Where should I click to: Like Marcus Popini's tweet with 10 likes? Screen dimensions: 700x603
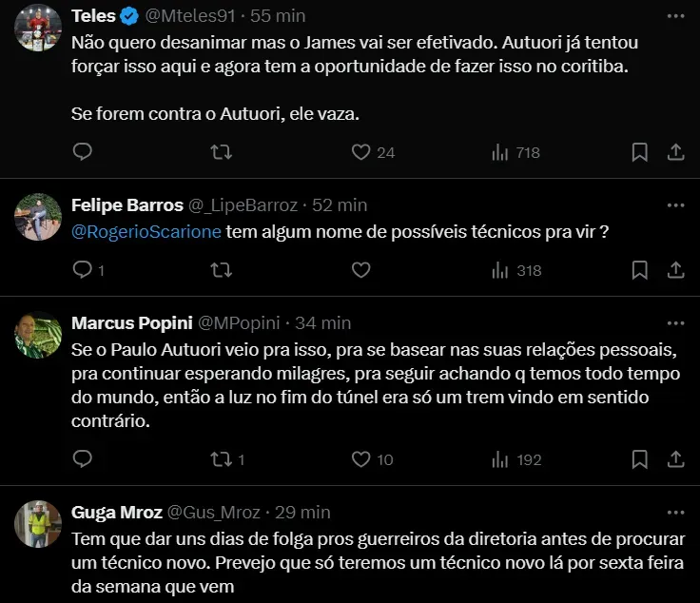[x=360, y=459]
